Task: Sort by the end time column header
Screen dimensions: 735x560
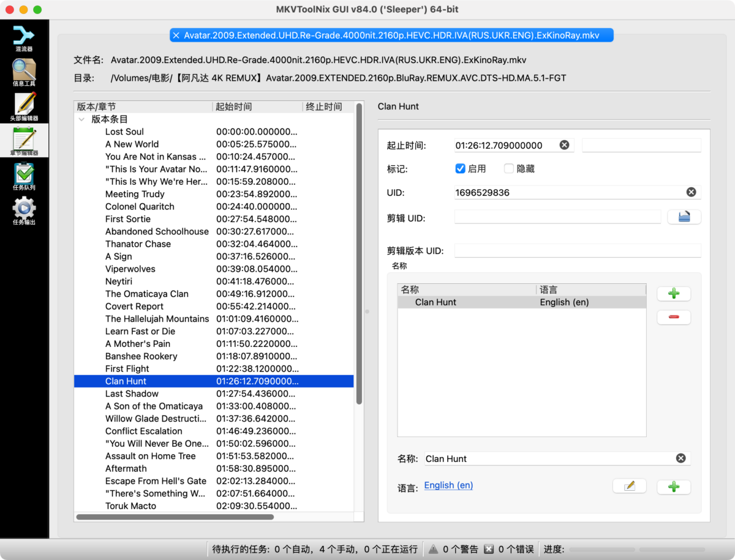Action: click(x=328, y=106)
